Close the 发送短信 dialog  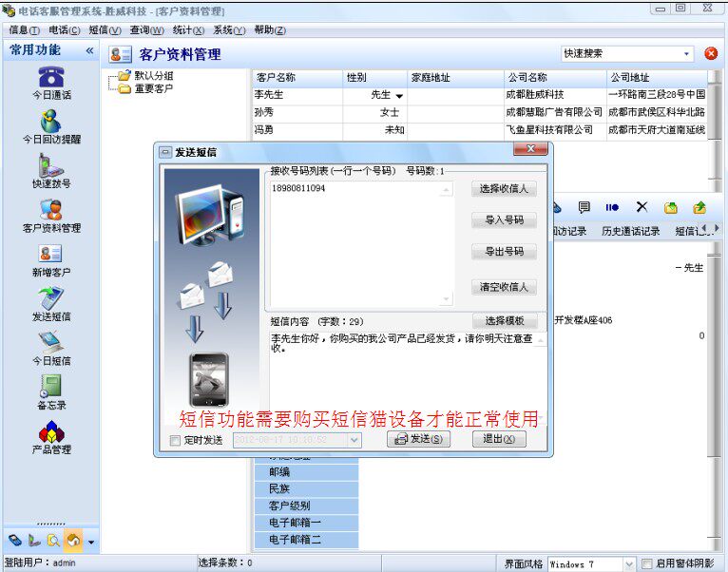click(530, 148)
